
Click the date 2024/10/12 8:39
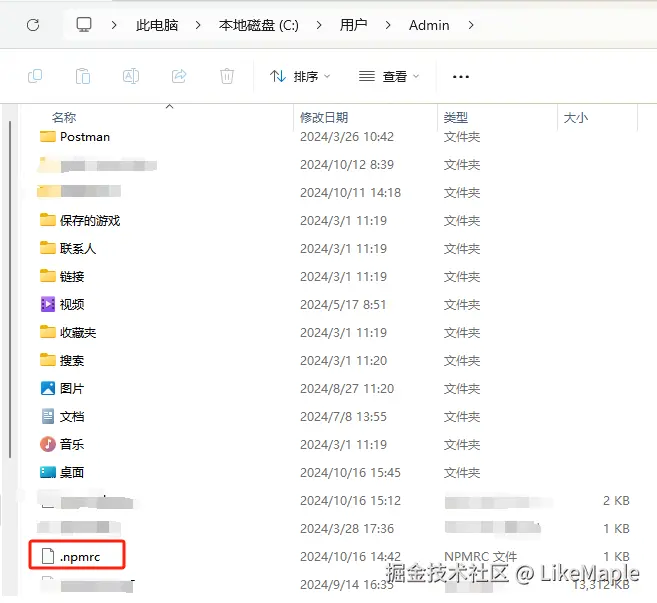pos(347,165)
